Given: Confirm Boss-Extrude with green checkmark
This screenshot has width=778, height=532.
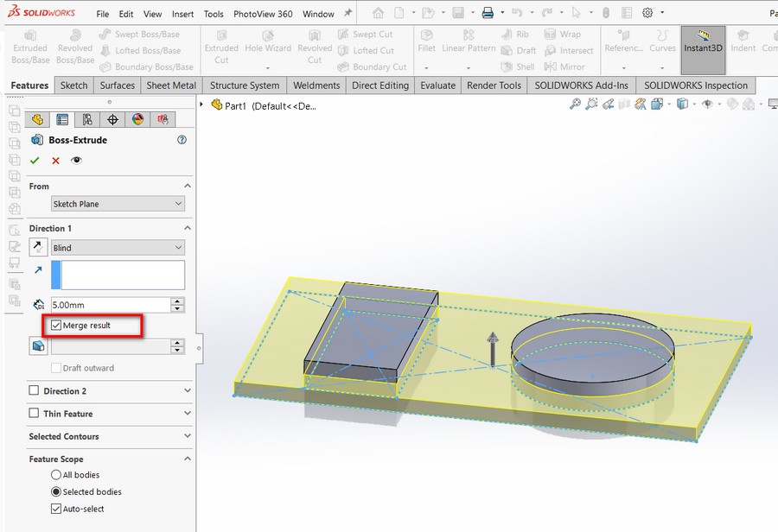Looking at the screenshot, I should [x=35, y=161].
